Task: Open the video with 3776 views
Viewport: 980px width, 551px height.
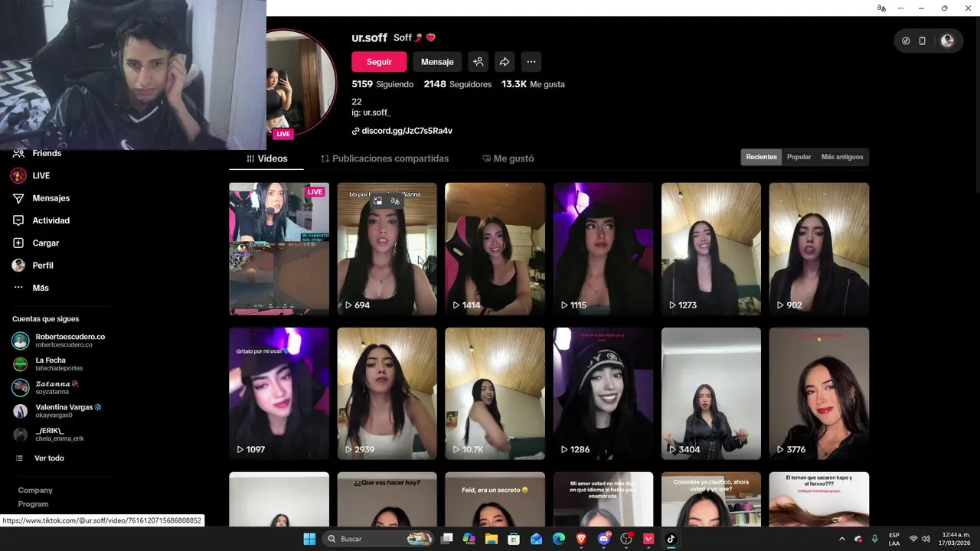Action: tap(819, 393)
